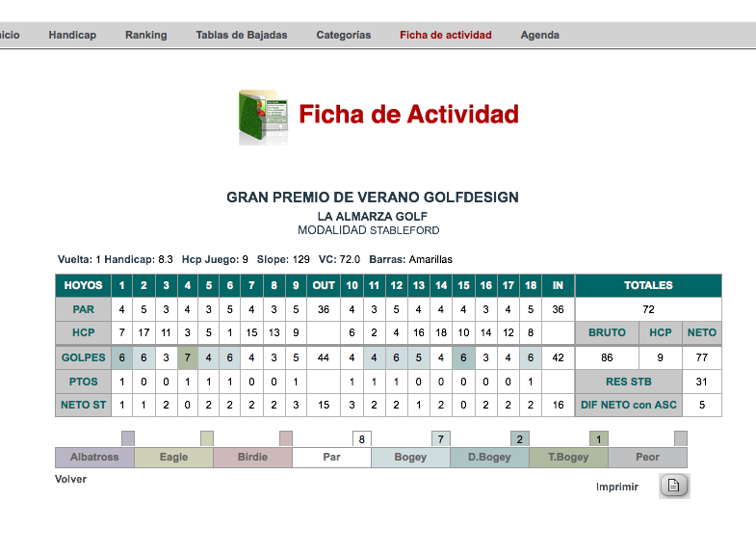
Task: Click the NETO ST in total 16
Action: point(558,405)
